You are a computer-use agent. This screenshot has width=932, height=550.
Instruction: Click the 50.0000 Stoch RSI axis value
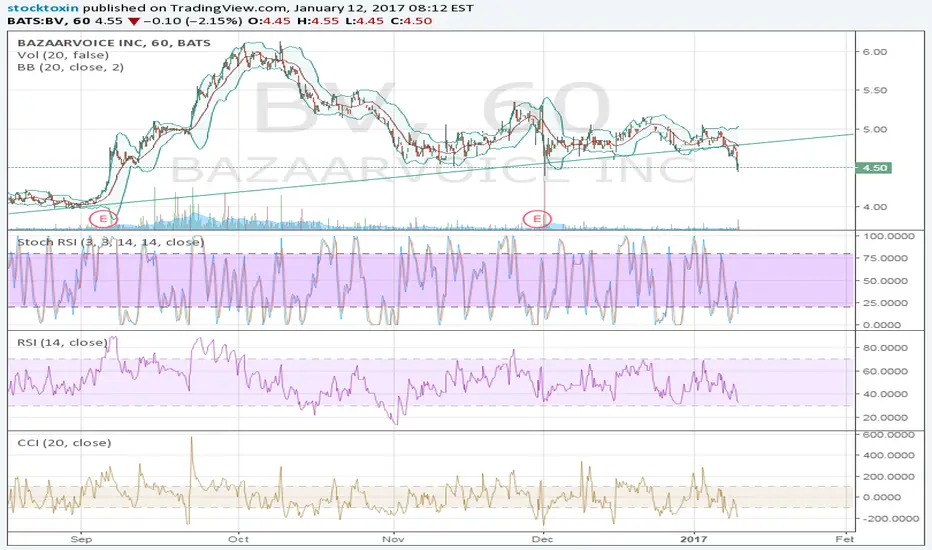[884, 281]
